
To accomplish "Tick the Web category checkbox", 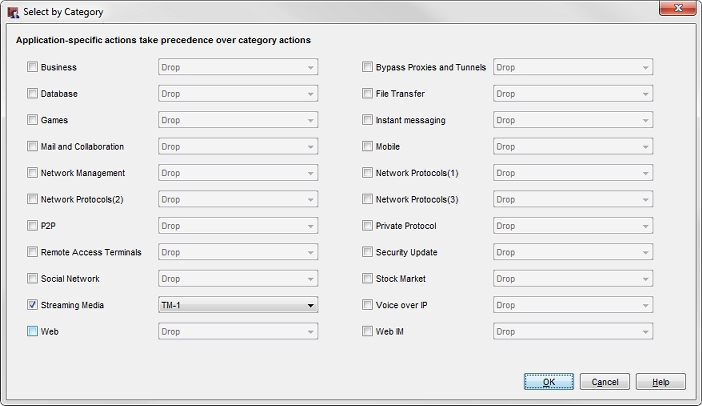I will 33,332.
